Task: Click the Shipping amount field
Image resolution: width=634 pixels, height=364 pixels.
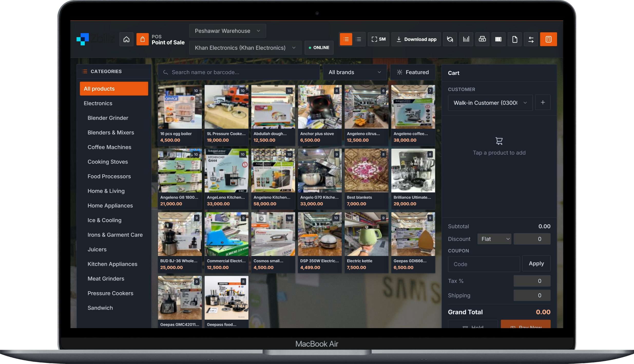Action: [532, 295]
